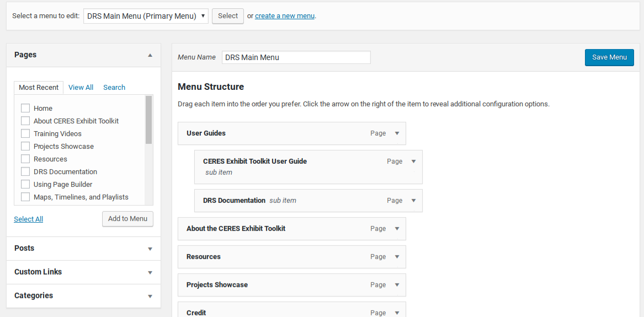The width and height of the screenshot is (644, 317).
Task: Expand the Custom Links panel
Action: 150,273
